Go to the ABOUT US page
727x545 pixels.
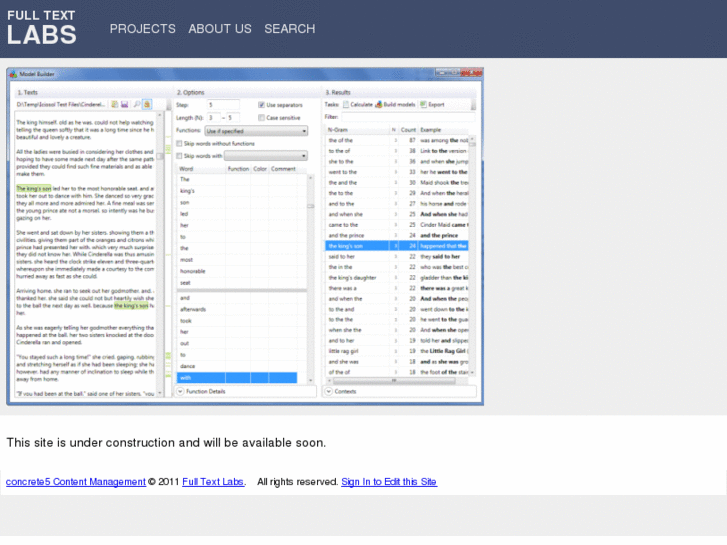[x=220, y=29]
